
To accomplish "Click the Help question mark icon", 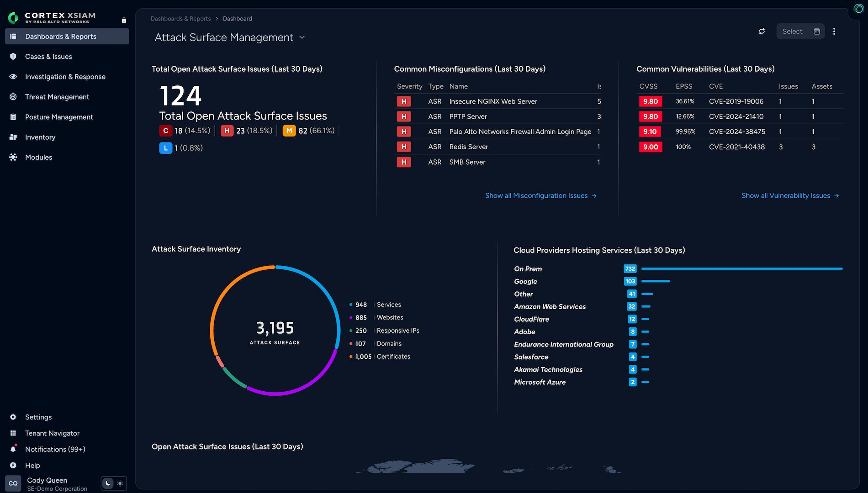I will tap(13, 465).
